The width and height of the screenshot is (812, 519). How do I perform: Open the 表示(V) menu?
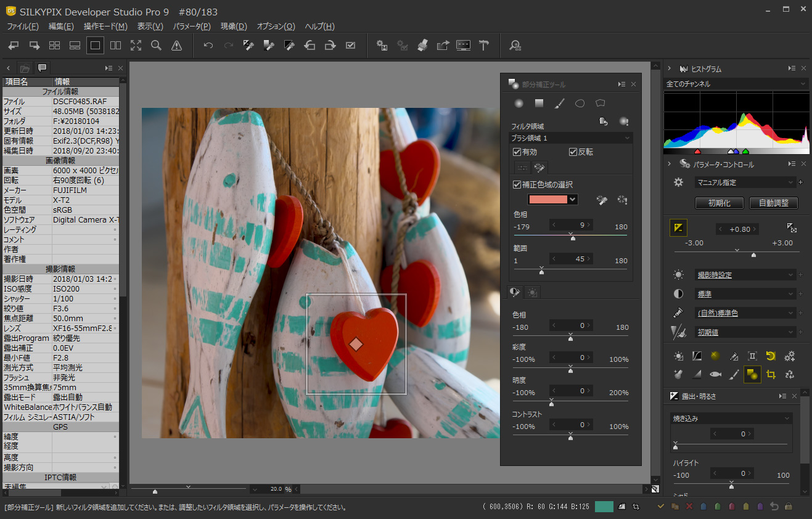coord(150,27)
